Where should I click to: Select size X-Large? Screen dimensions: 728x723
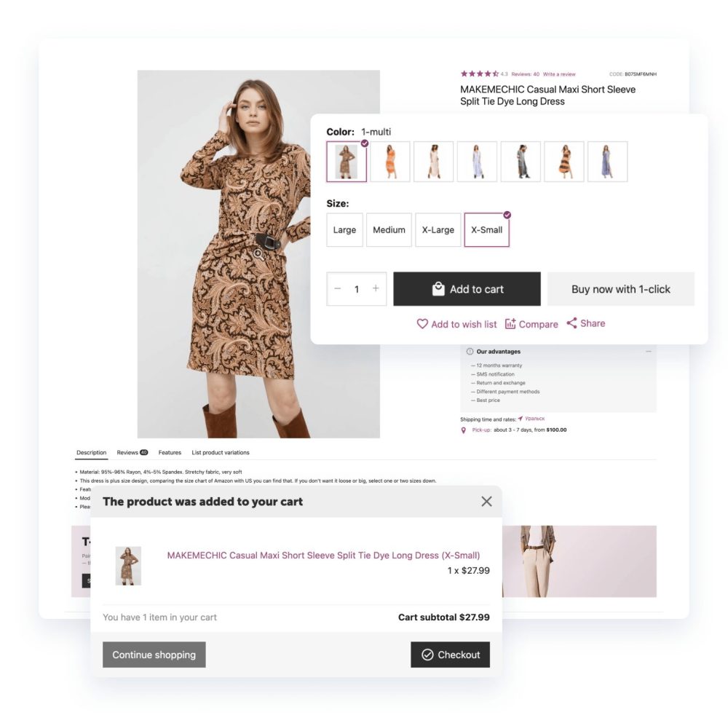[438, 230]
